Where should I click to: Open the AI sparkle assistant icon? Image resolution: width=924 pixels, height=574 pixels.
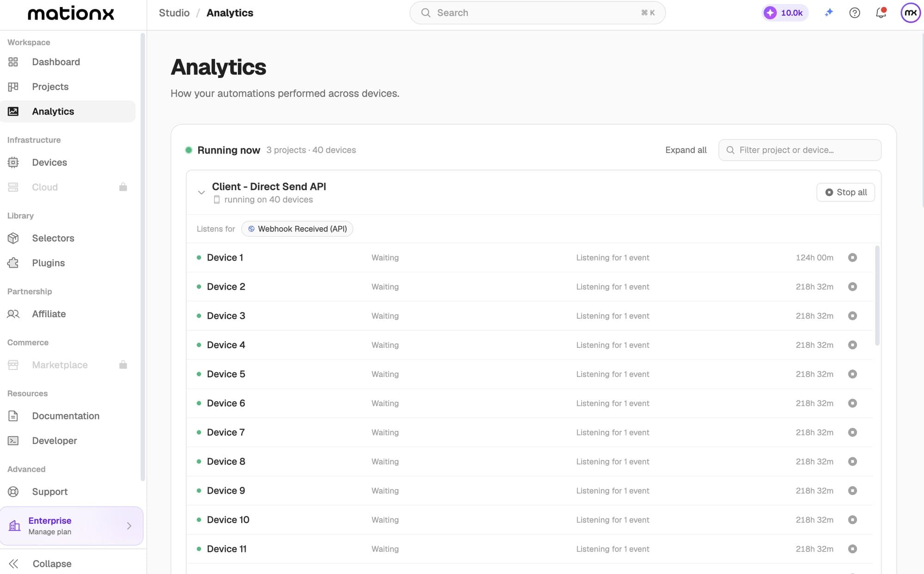click(x=829, y=13)
